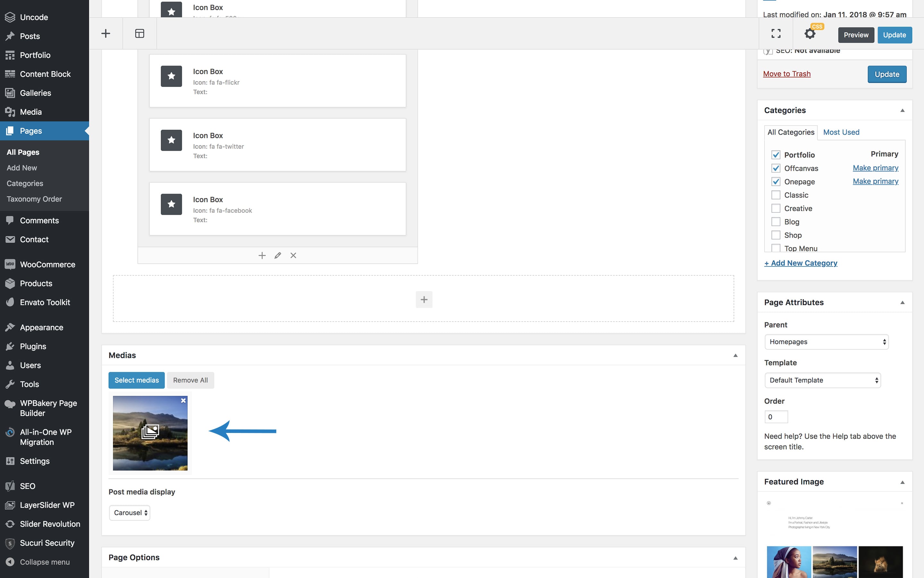Click the edit pencil icon on the row
Viewport: 924px width, 578px height.
(278, 255)
